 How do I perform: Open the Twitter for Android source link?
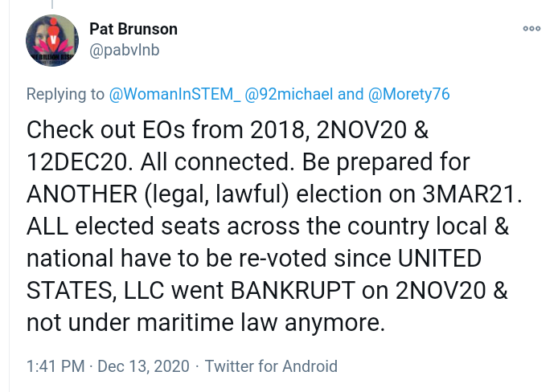coord(271,366)
